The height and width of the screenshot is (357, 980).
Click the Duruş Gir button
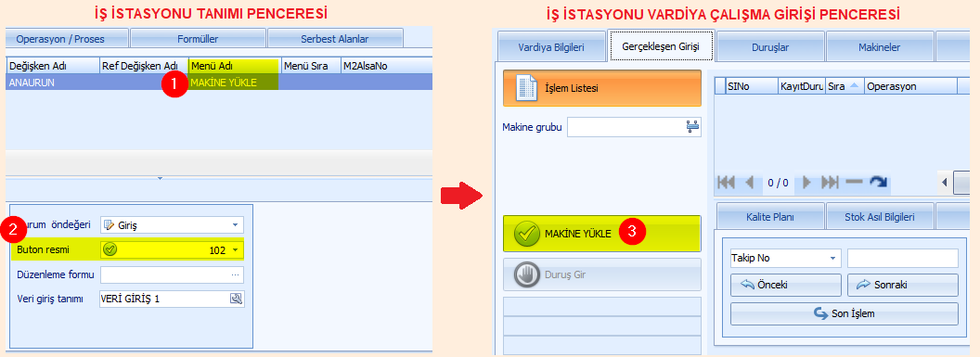pyautogui.click(x=602, y=274)
